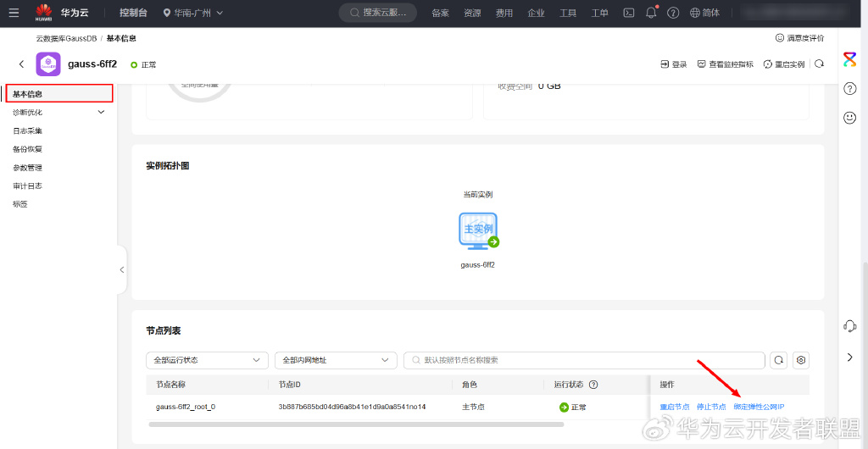Click 绑定弹性公网IP link

pos(759,407)
